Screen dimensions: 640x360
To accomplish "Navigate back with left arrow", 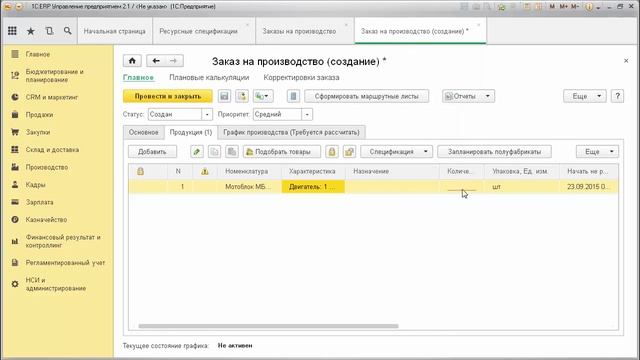I will (x=156, y=61).
